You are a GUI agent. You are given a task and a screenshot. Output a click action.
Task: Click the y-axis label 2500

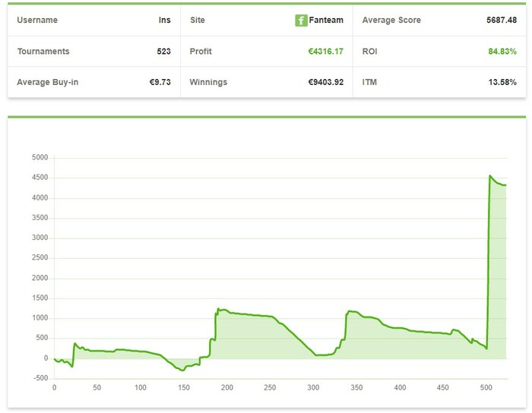tap(40, 257)
